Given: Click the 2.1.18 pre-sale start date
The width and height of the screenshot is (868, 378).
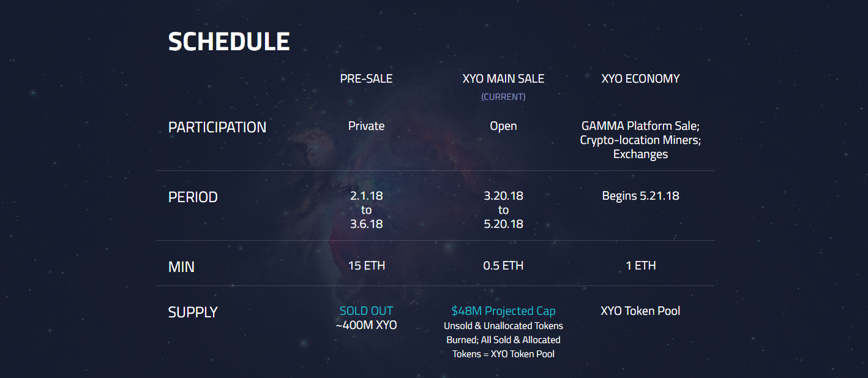Looking at the screenshot, I should 366,196.
